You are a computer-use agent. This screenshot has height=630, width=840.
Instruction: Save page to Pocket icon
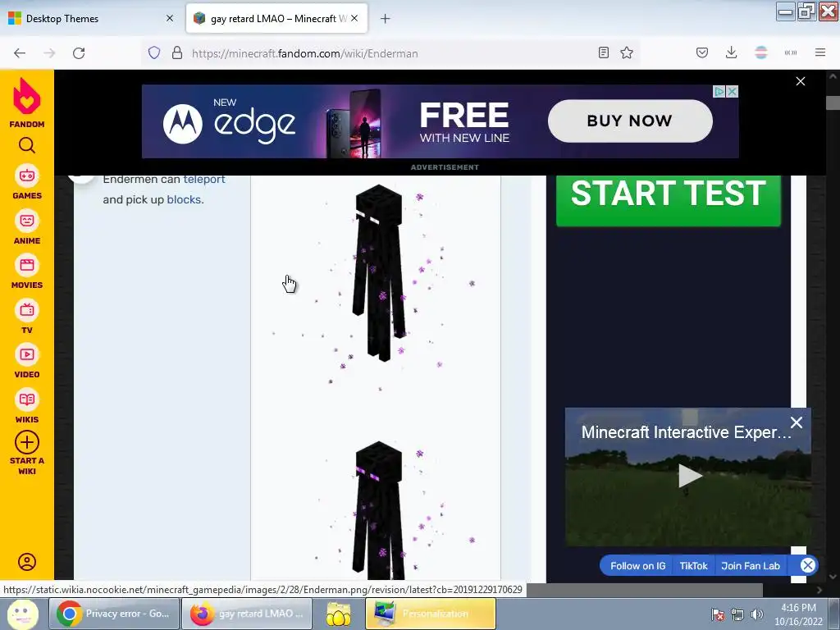702,52
